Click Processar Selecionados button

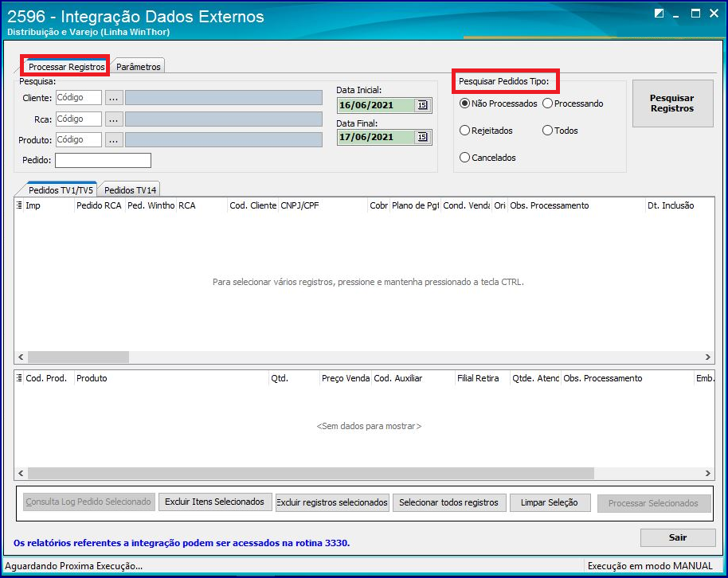[x=654, y=503]
